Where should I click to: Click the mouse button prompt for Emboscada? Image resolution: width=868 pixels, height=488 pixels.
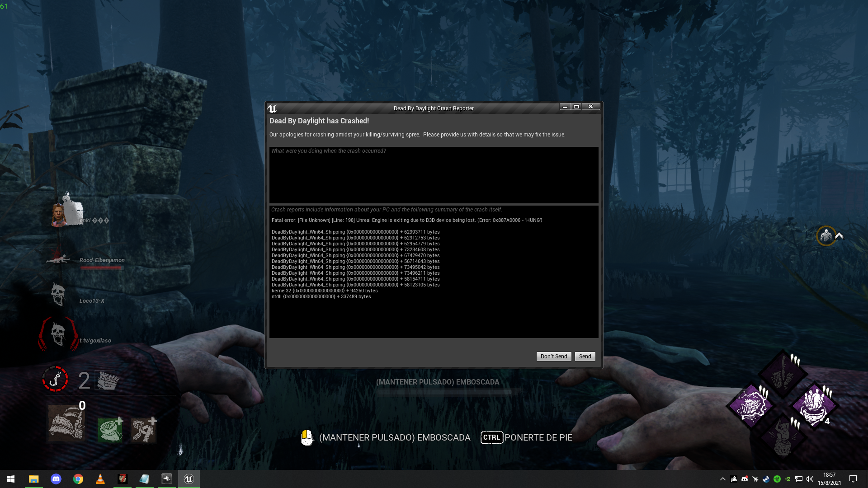[x=307, y=437]
